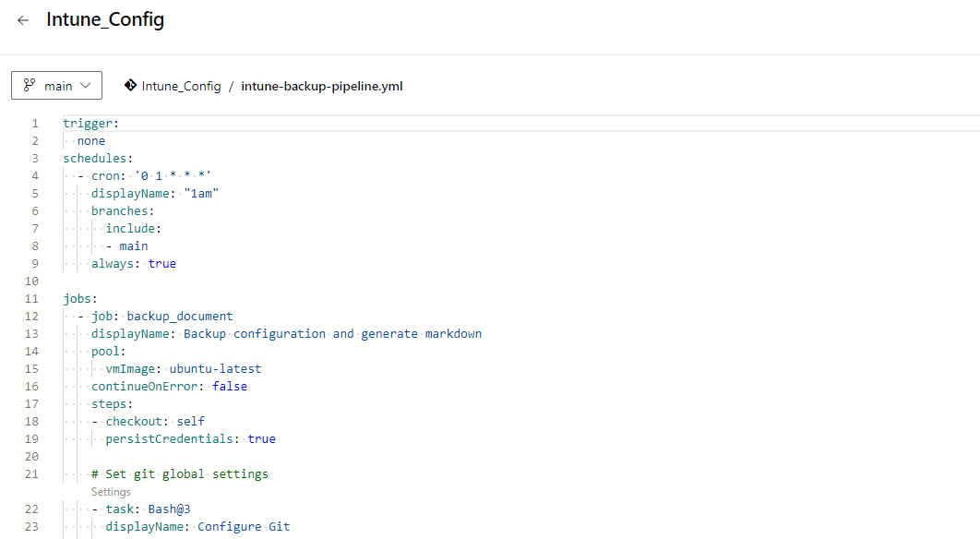Open the Intune_Config repository breadcrumb link
This screenshot has height=539, width=980.
tap(181, 86)
